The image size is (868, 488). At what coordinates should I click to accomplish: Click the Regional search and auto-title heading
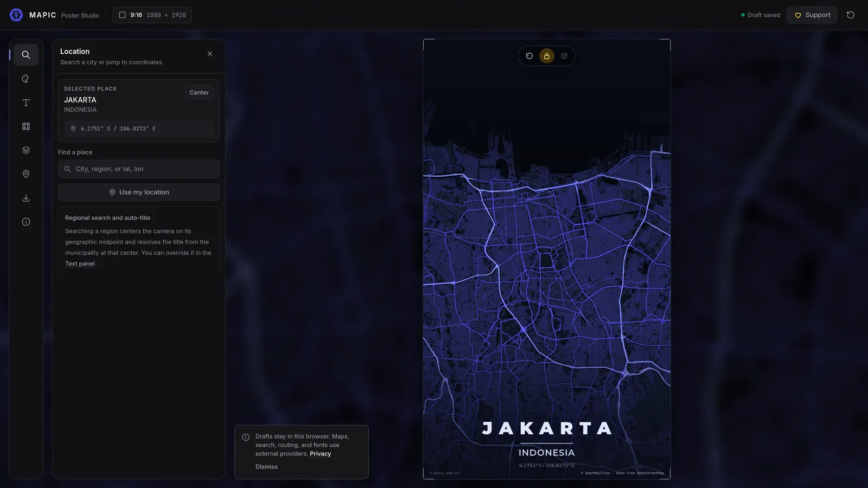coord(107,218)
